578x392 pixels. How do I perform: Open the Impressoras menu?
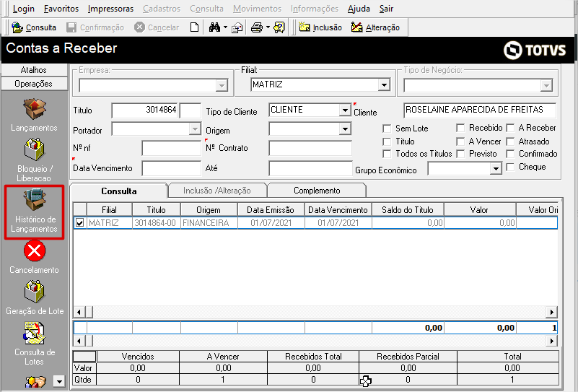click(110, 9)
